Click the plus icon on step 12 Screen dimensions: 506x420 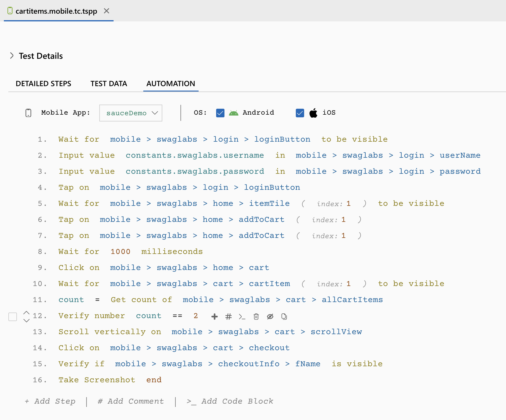tap(214, 317)
